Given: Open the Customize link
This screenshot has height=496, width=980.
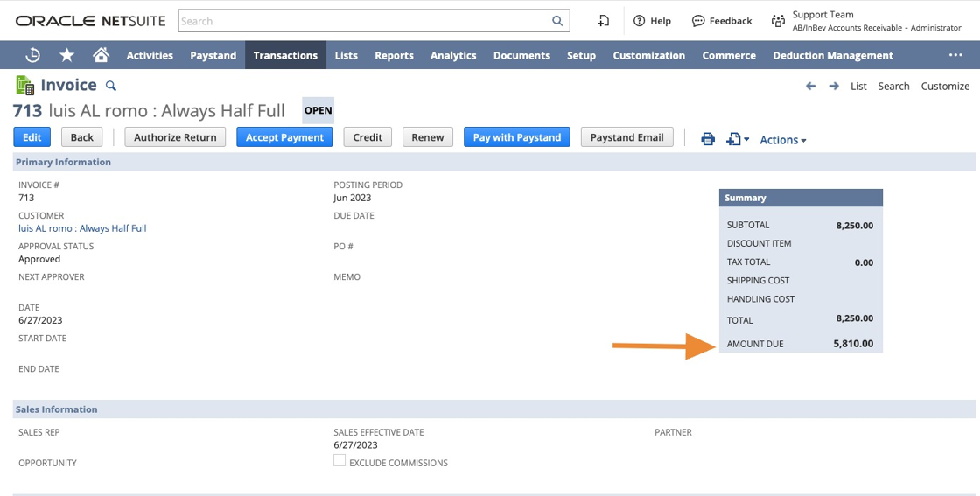Looking at the screenshot, I should click(x=945, y=87).
